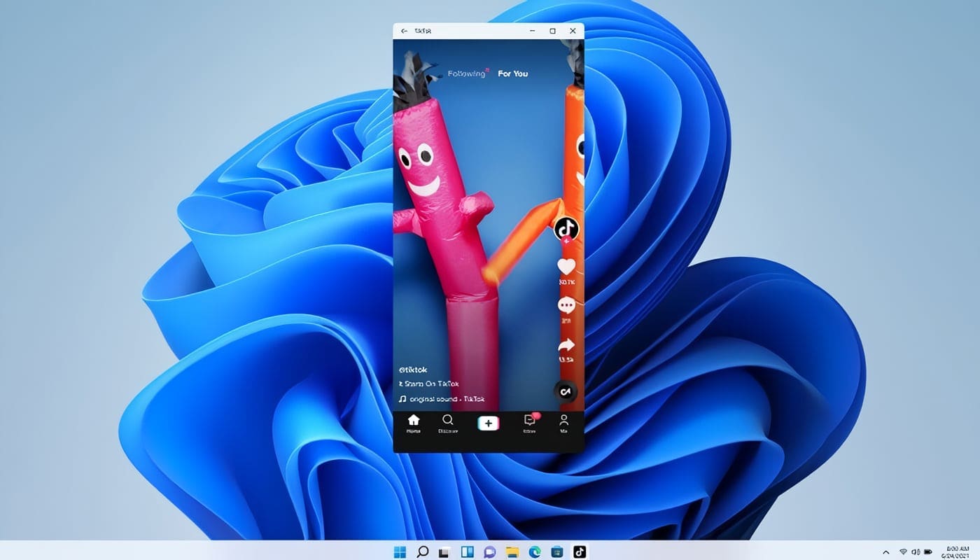The image size is (980, 560).
Task: Open the taskbar clock and date
Action: (x=957, y=552)
